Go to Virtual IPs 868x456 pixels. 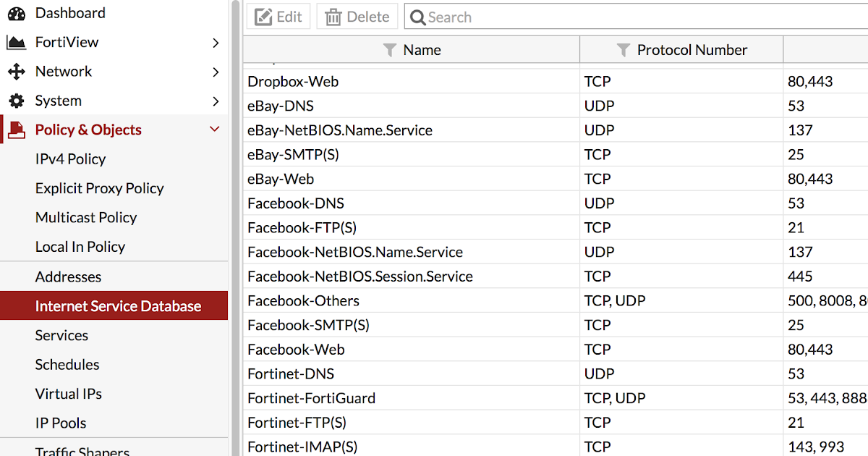point(68,394)
